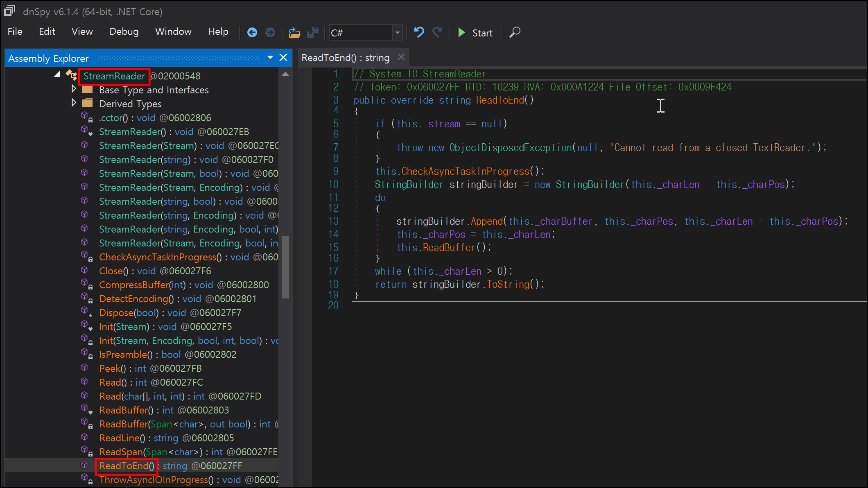The image size is (868, 488).
Task: Click the Open file folder icon
Action: click(x=294, y=32)
